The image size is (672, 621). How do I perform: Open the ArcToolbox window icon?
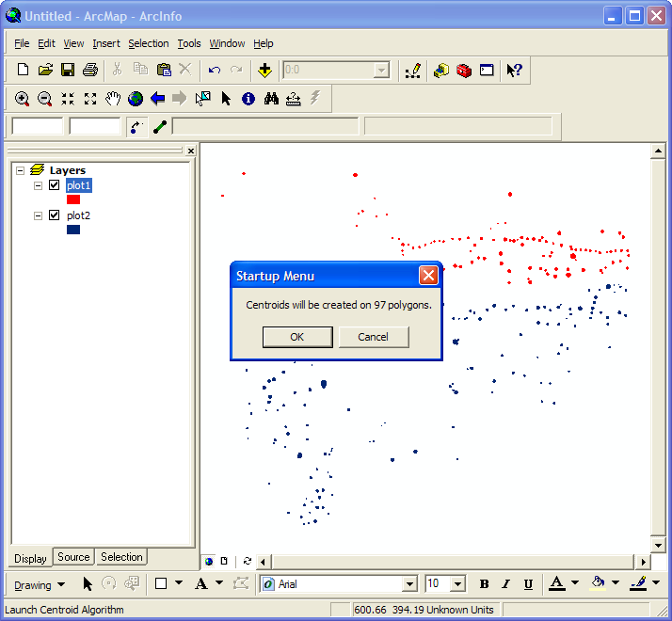pos(463,70)
